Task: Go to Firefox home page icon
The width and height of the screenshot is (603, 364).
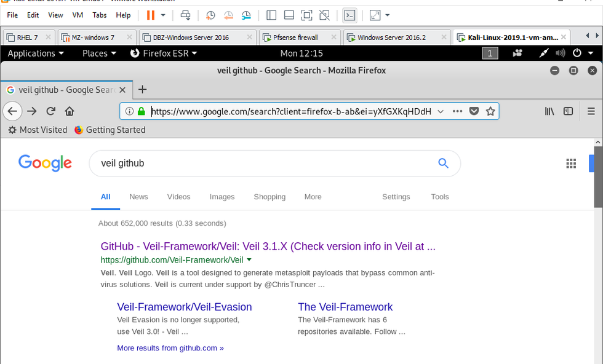Action: [x=70, y=111]
